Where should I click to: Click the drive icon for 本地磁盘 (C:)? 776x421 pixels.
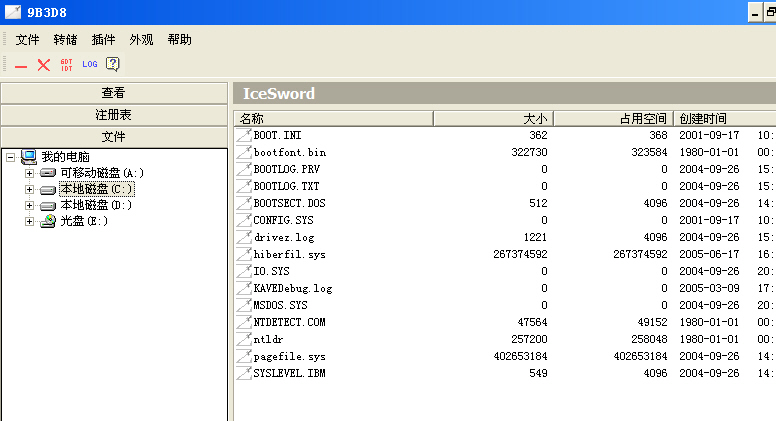48,189
